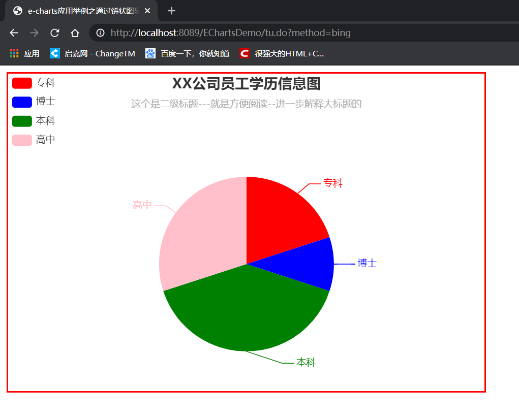Select the e-charts饼状图 browser tab
Viewport: 519px width, 420px height.
[81, 10]
